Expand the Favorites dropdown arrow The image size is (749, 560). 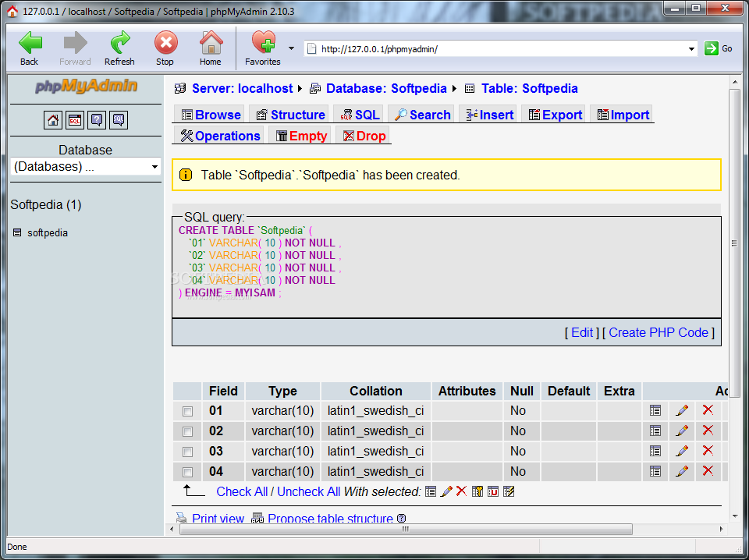[x=291, y=48]
